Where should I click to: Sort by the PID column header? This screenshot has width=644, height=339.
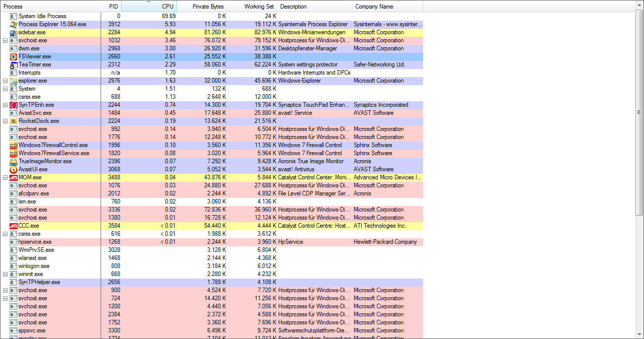pos(111,7)
